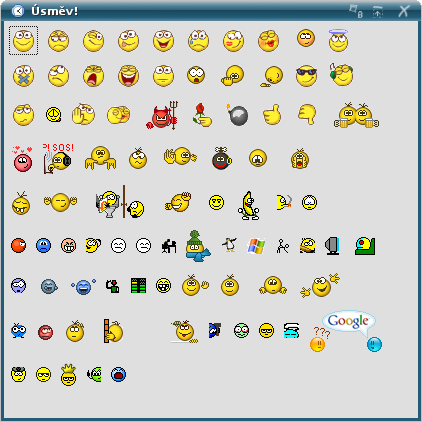Choose the waving smiley with raised hand

click(195, 286)
